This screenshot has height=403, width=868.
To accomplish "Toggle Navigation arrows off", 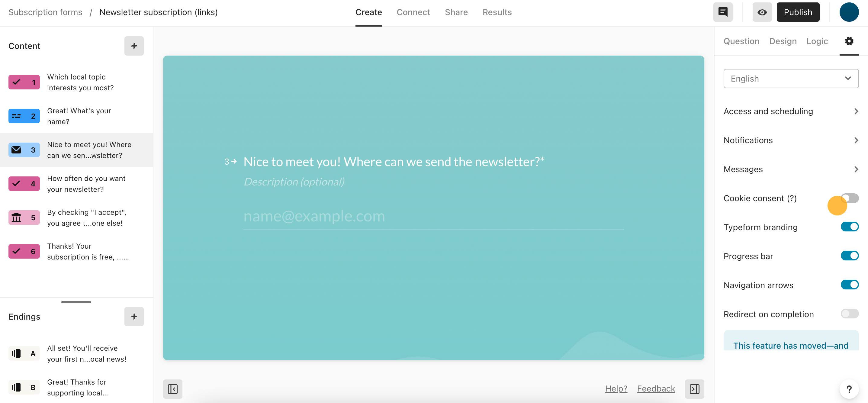I will click(x=850, y=285).
